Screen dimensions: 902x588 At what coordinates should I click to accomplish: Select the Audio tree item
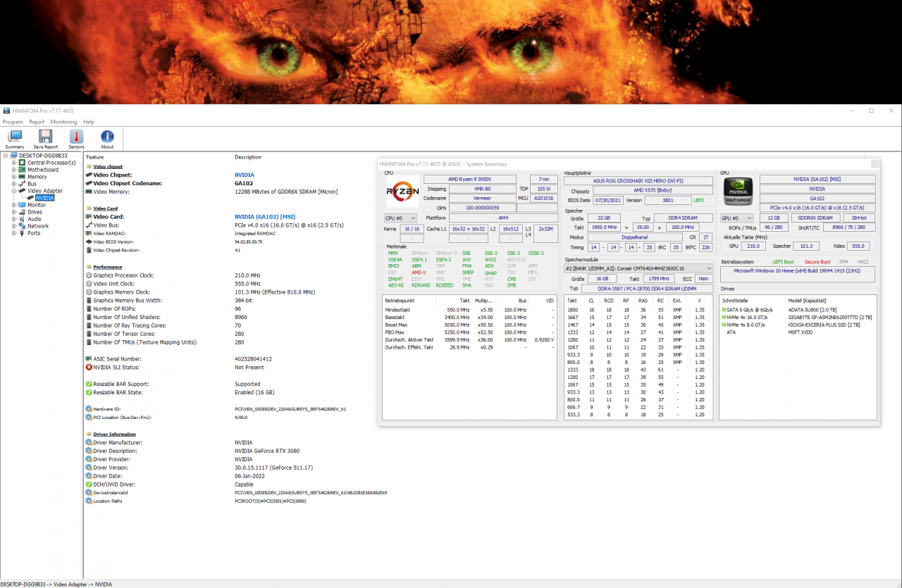point(35,219)
